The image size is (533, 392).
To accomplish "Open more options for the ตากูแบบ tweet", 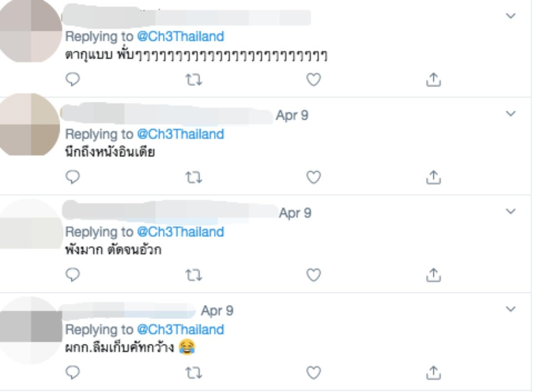I will click(x=510, y=16).
